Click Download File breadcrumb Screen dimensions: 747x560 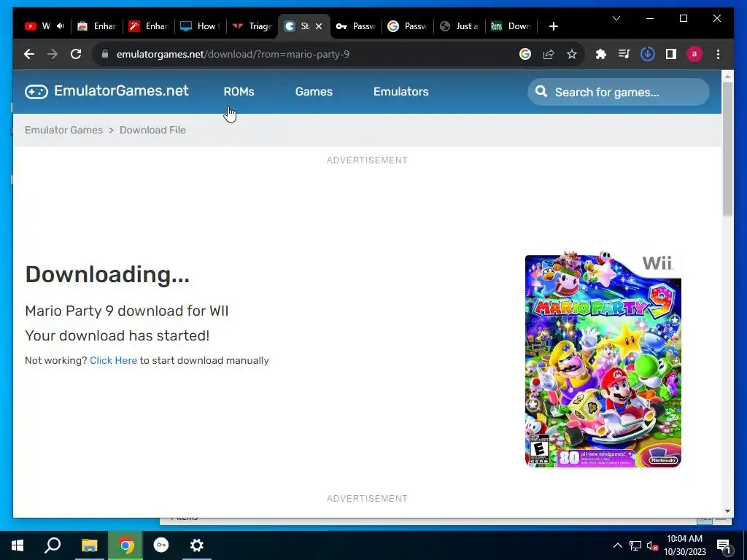click(152, 130)
